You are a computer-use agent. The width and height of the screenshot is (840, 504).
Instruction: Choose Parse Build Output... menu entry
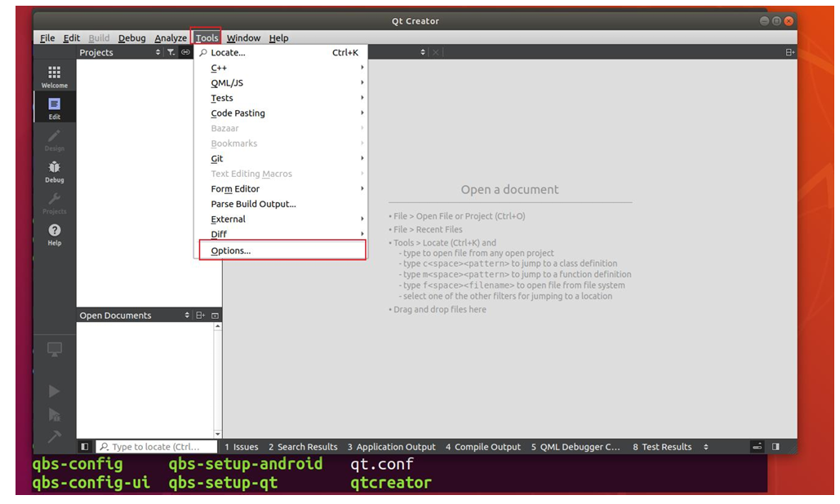pyautogui.click(x=282, y=204)
